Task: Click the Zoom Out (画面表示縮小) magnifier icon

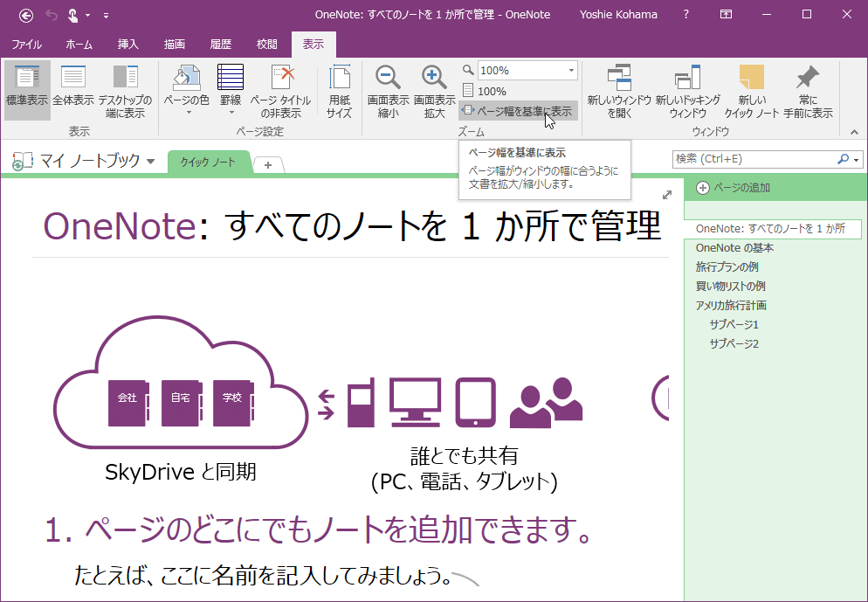Action: [x=388, y=79]
